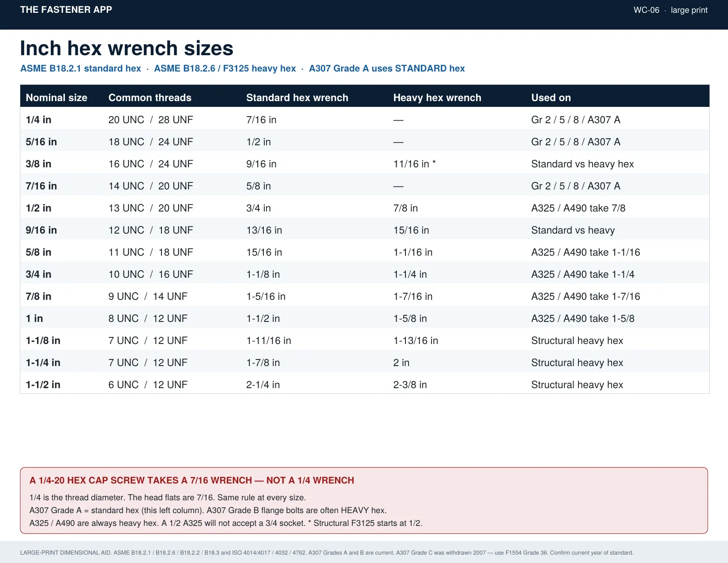Click the '20 UNC / 28 UNF' threads cell
728x563 pixels.
click(151, 120)
